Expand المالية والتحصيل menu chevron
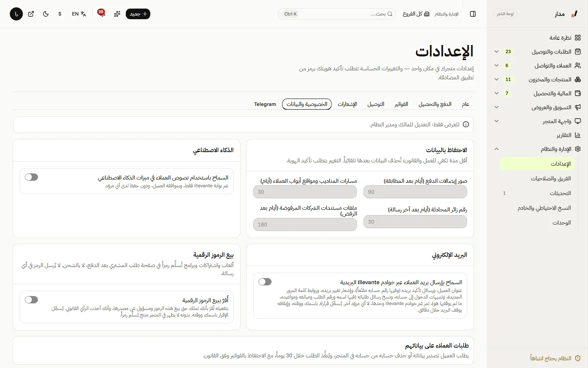 (497, 93)
